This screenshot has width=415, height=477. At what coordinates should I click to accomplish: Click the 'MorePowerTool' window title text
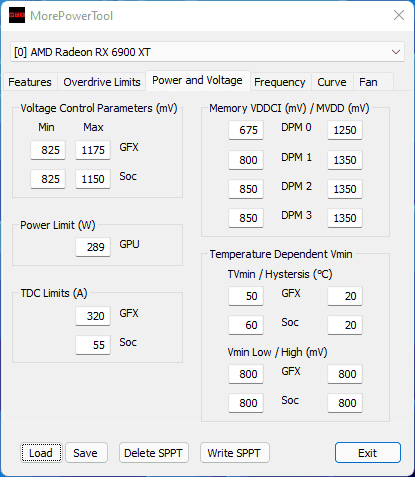[x=72, y=16]
